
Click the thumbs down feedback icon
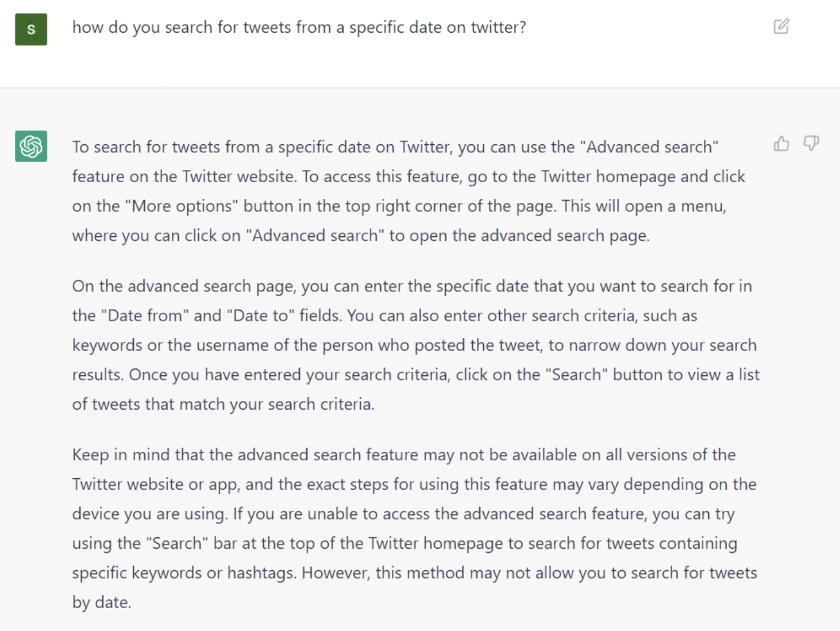811,143
